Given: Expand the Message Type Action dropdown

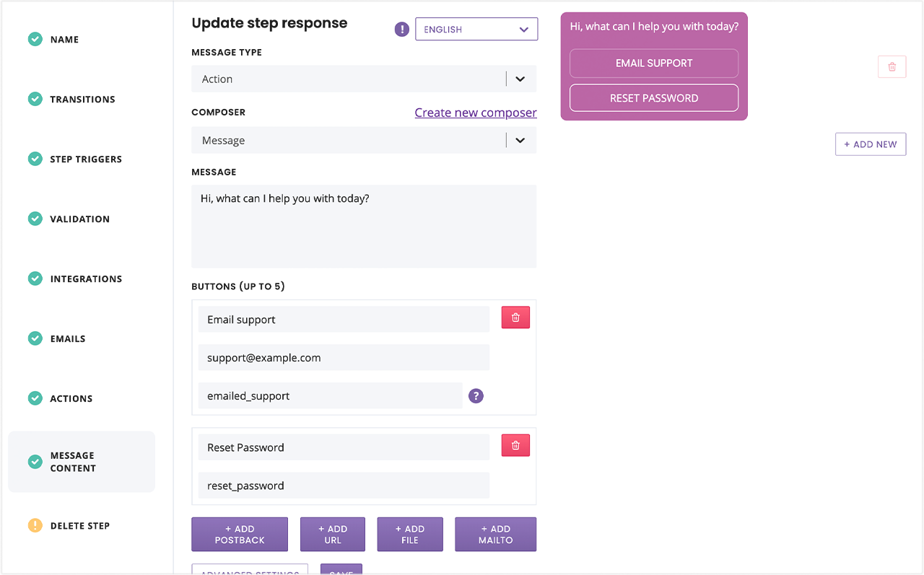Looking at the screenshot, I should (x=364, y=79).
